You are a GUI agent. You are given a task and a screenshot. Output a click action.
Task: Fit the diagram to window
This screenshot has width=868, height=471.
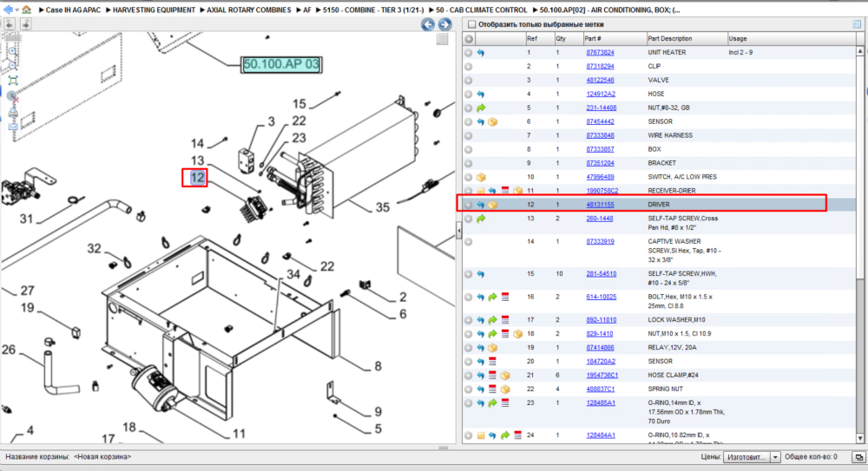click(13, 81)
